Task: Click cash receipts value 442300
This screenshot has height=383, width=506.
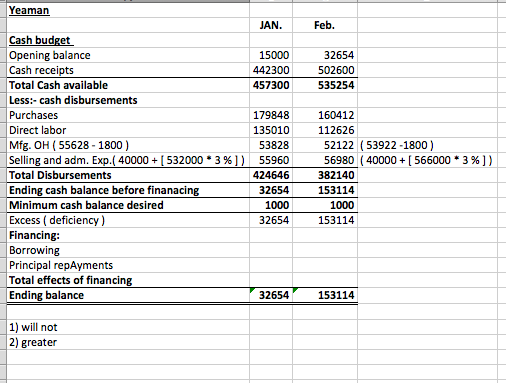Action: [x=271, y=70]
